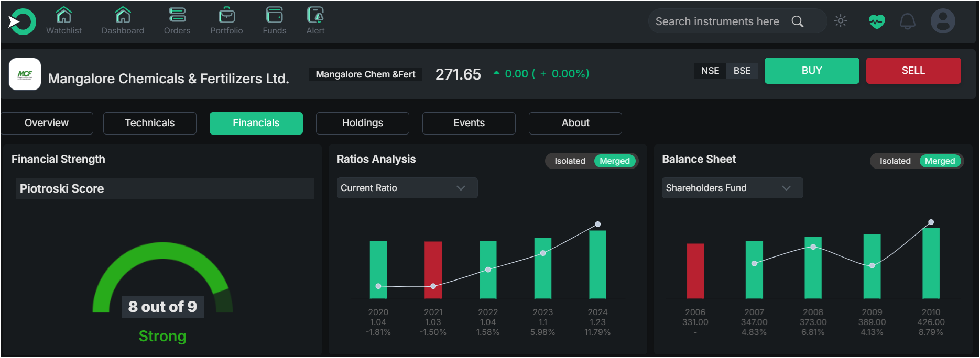Click the Balance Sheet heading
This screenshot has width=980, height=358.
pos(699,159)
